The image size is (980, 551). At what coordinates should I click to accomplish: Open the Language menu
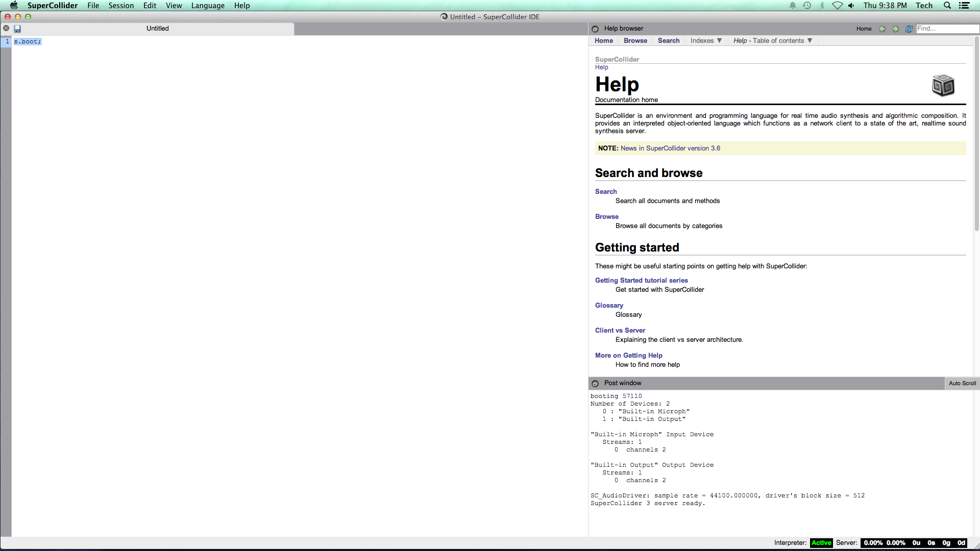(208, 6)
